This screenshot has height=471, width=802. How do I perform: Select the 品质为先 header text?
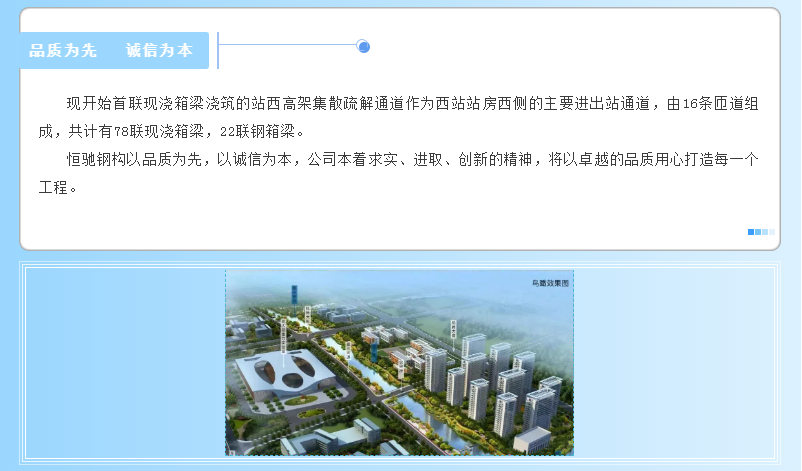coord(63,50)
